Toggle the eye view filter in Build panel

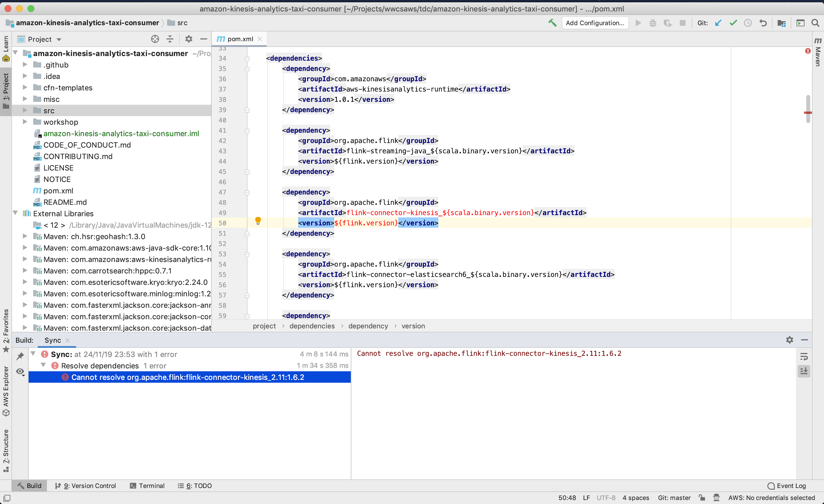pyautogui.click(x=20, y=372)
